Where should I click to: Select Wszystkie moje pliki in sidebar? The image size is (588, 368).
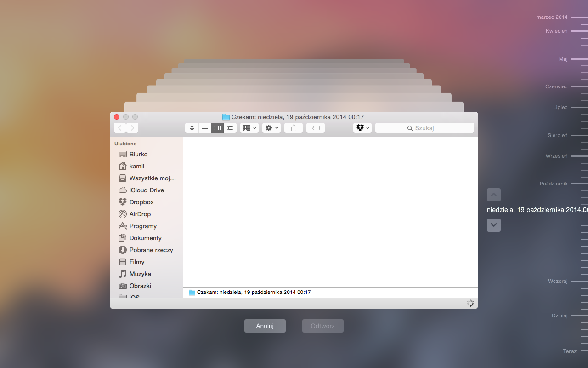146,178
